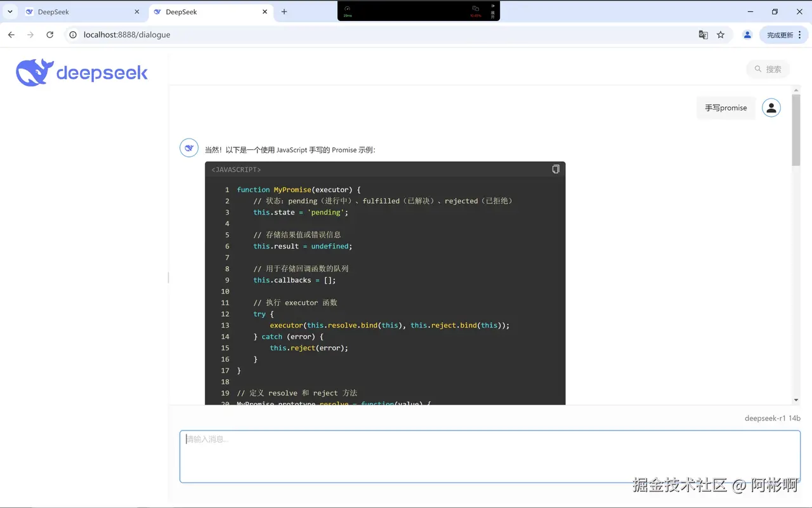The width and height of the screenshot is (812, 508).
Task: Click the assistant intro text 当然！以下是
Action: point(290,150)
